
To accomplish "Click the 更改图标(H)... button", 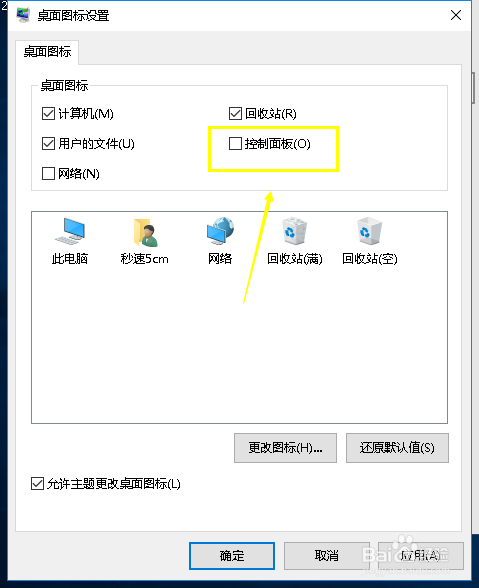I will pos(285,448).
